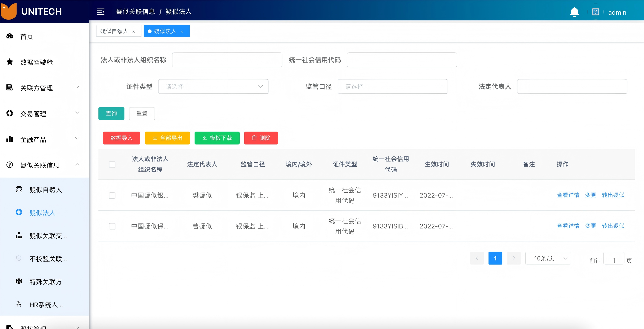This screenshot has width=644, height=329.
Task: Click the notification bell icon
Action: [x=574, y=12]
